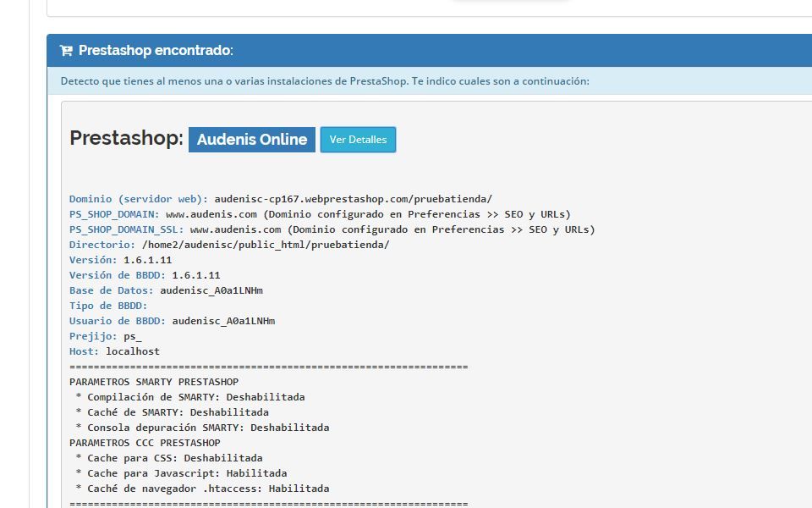Click the 'Prestashop encontrado:' panel heading
The height and width of the screenshot is (508, 812).
(156, 50)
